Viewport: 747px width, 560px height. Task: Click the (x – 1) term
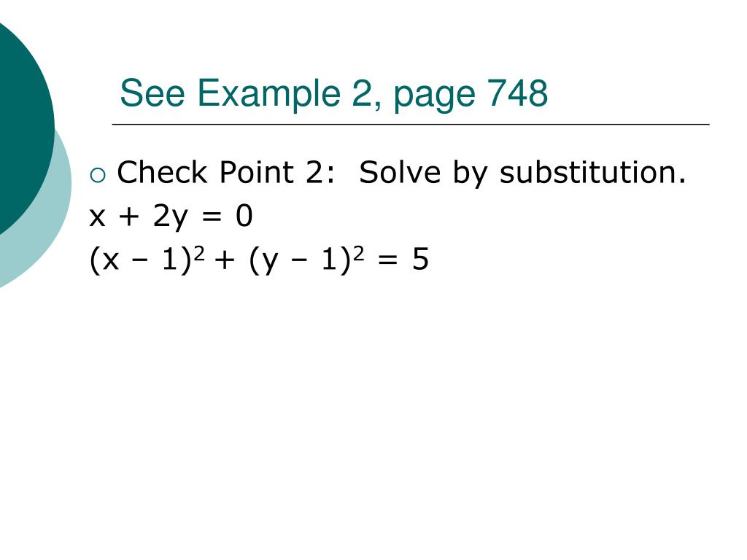coord(141,260)
